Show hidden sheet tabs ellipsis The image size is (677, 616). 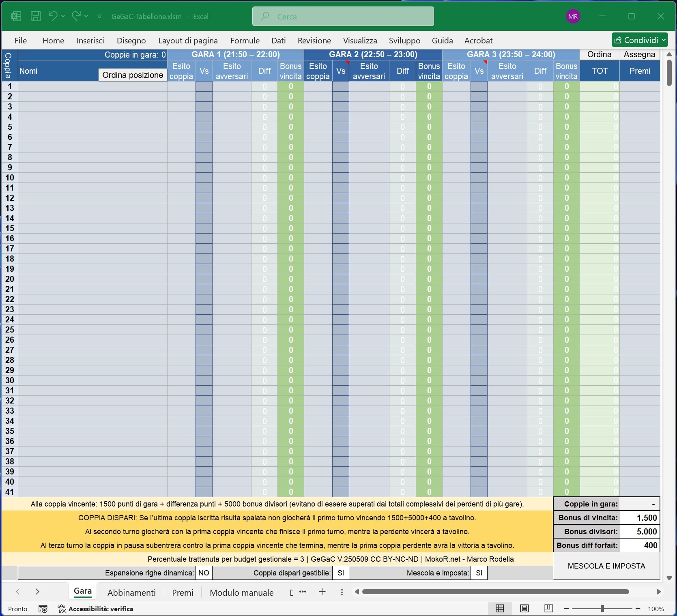(303, 592)
